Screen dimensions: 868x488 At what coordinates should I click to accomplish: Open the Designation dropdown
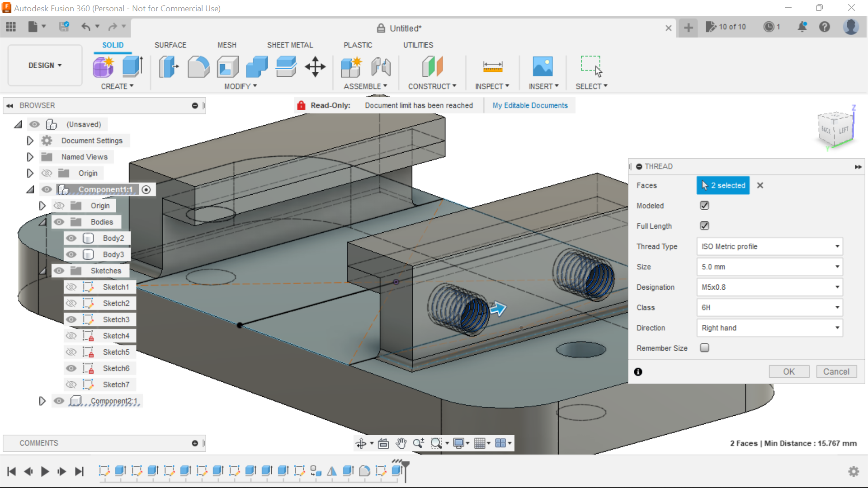pyautogui.click(x=769, y=287)
